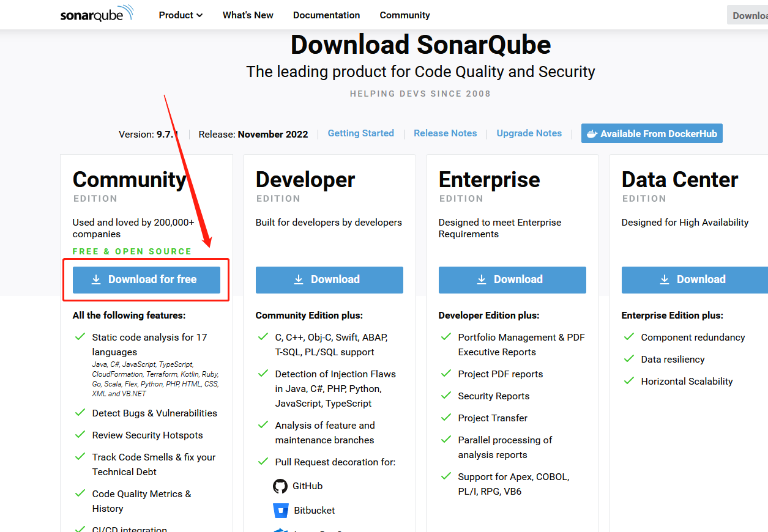The height and width of the screenshot is (532, 768).
Task: Click "Security Reports" feature
Action: point(494,396)
